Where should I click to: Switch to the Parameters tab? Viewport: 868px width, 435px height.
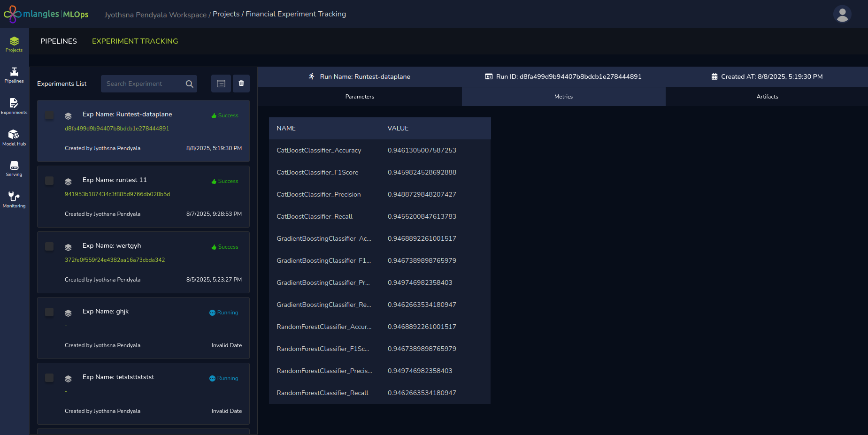click(x=360, y=97)
